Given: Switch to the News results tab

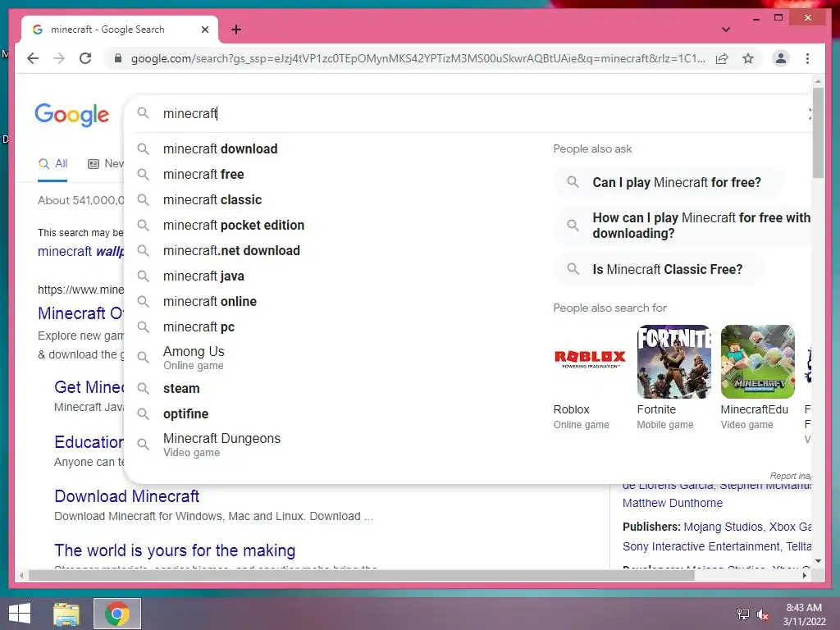Looking at the screenshot, I should click(x=106, y=164).
